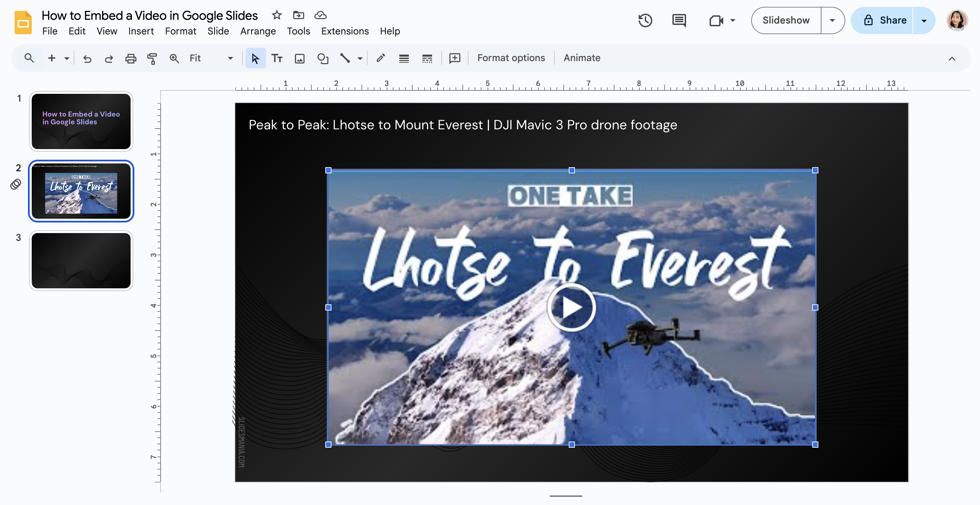The height and width of the screenshot is (505, 980).
Task: Click the Share button
Action: (x=882, y=20)
